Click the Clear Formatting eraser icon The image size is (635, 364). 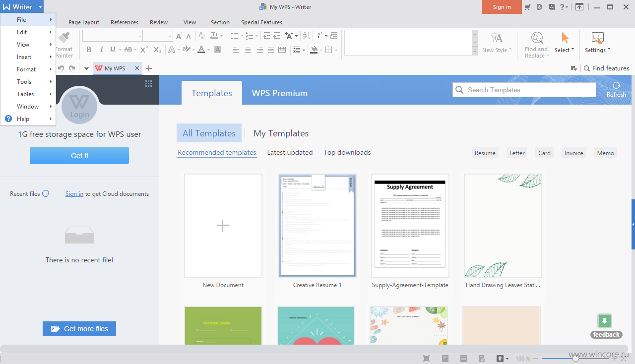tap(201, 36)
